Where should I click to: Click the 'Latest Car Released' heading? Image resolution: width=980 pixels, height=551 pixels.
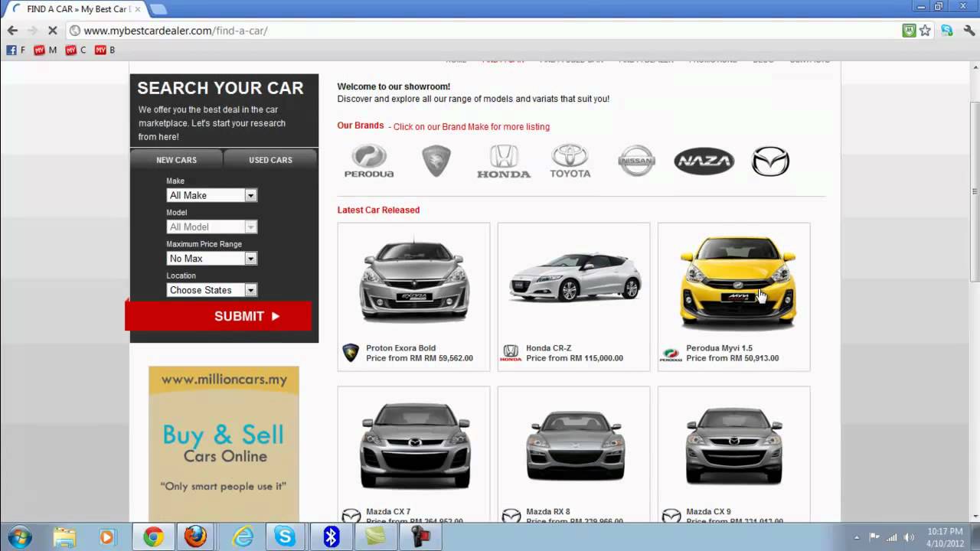(x=378, y=210)
